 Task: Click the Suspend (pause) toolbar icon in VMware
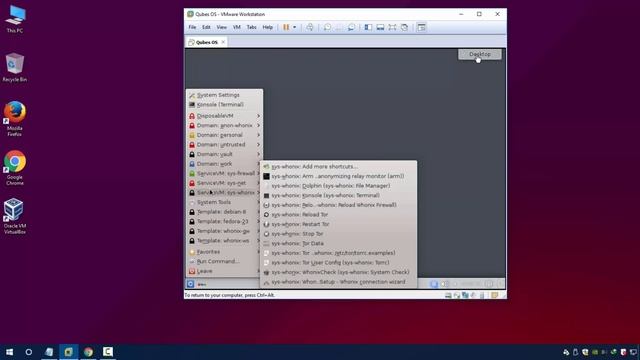click(286, 27)
